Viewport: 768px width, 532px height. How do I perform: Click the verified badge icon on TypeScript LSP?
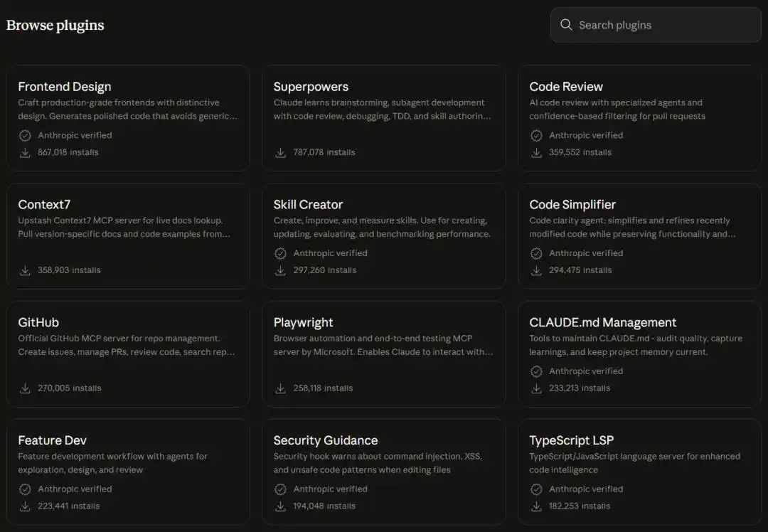[536, 489]
